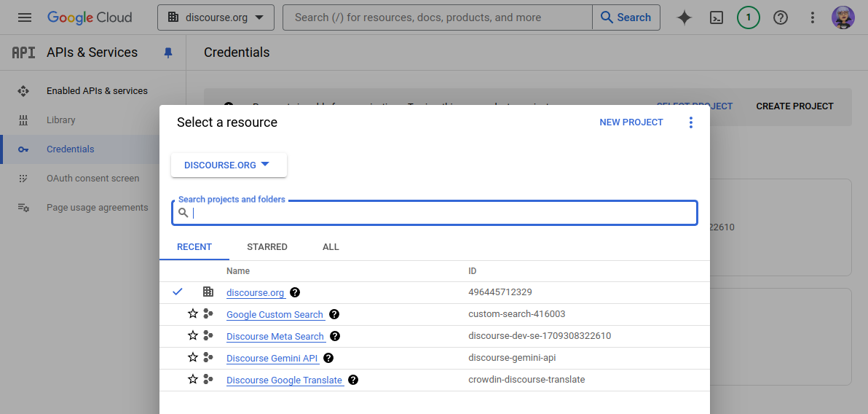Click help icon next to Discourse Gemini API

[328, 358]
